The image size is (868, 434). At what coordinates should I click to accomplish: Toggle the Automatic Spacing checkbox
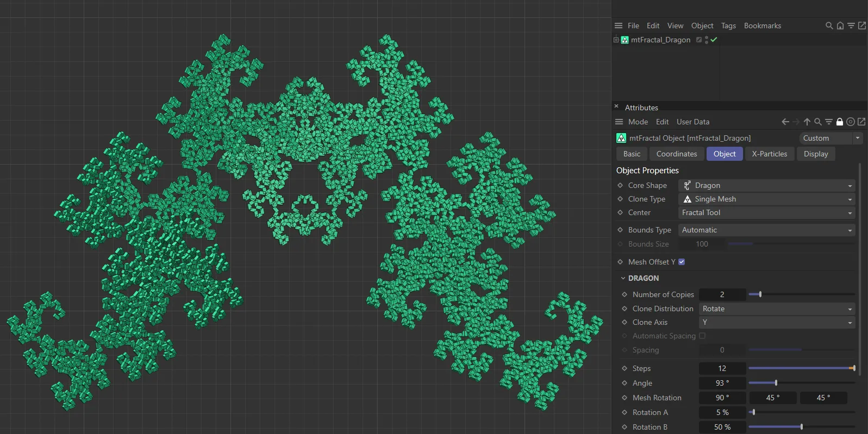tap(702, 336)
